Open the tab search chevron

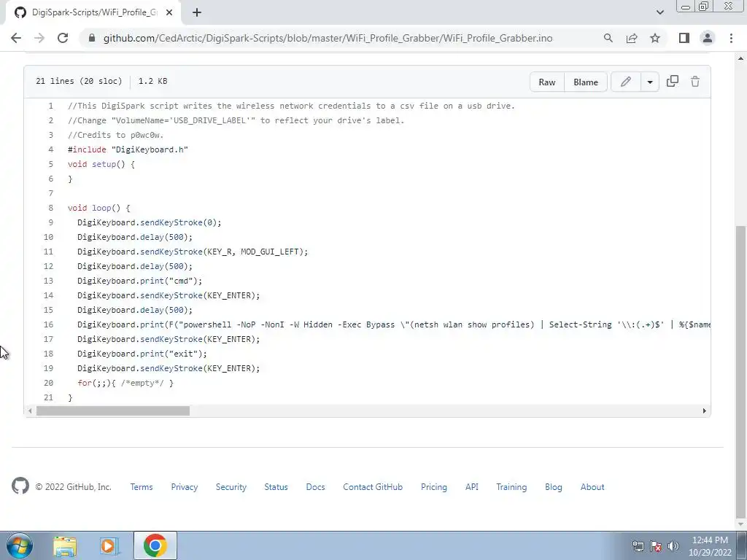pyautogui.click(x=659, y=12)
